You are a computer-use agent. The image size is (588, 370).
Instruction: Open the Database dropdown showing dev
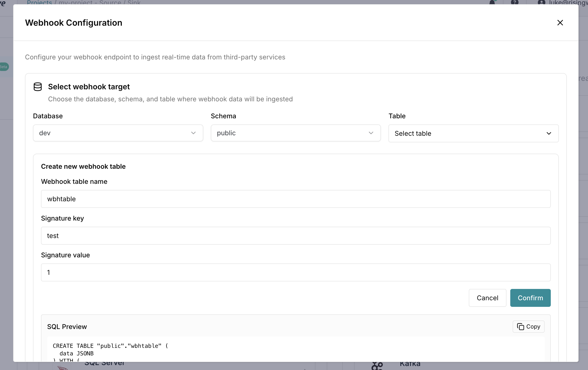coord(118,133)
